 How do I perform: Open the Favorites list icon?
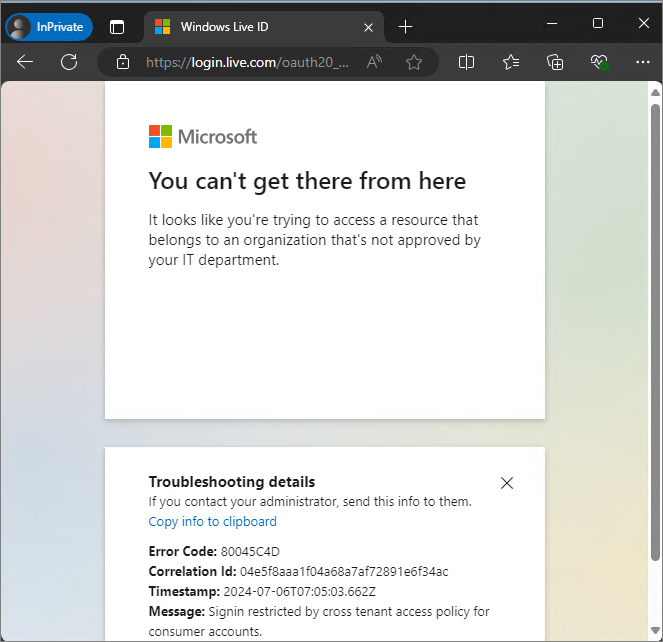(511, 62)
